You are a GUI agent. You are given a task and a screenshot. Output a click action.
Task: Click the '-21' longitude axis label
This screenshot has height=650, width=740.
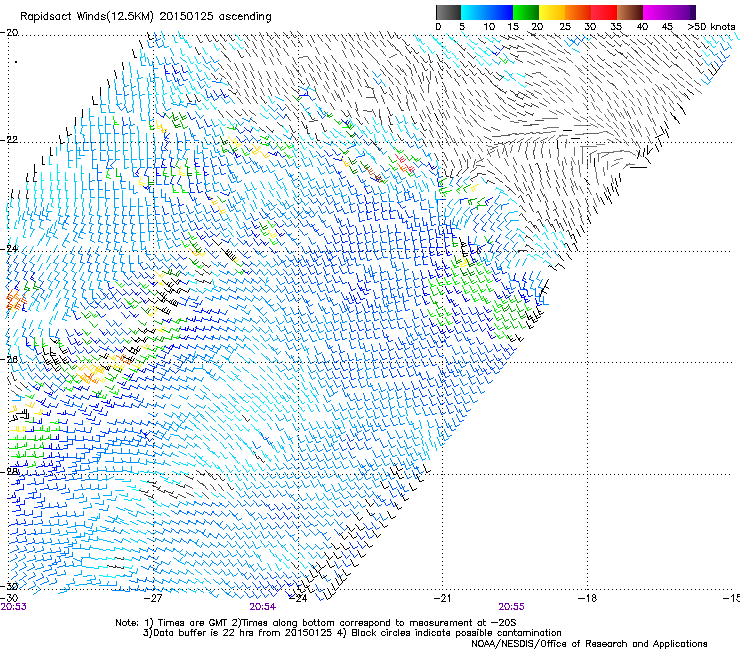[442, 598]
